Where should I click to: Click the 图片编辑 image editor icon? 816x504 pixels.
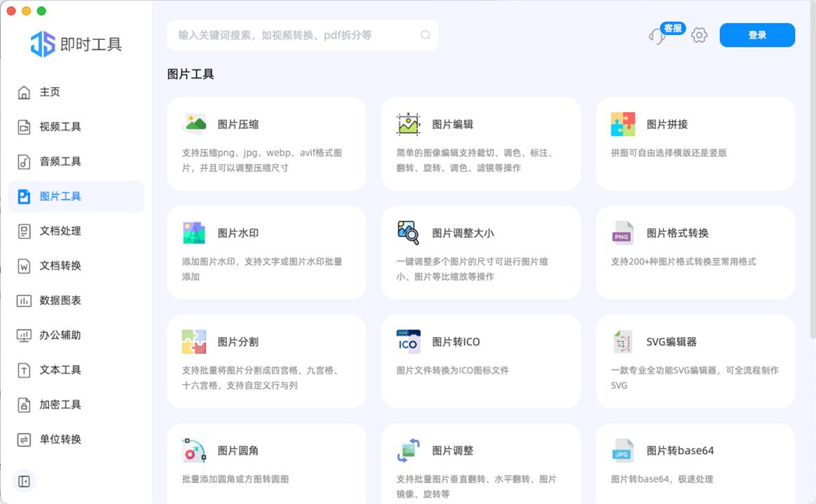408,124
